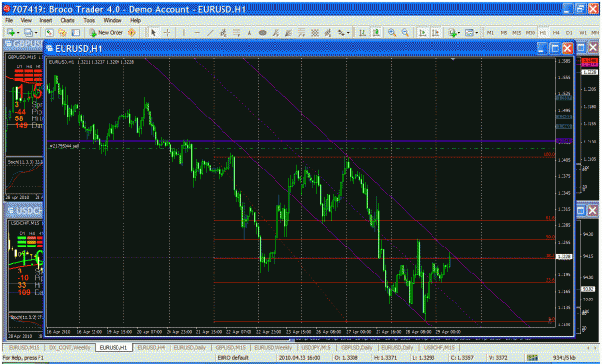Switch to D1 timeframe
Viewport: 602px width, 364px height.
pos(569,33)
